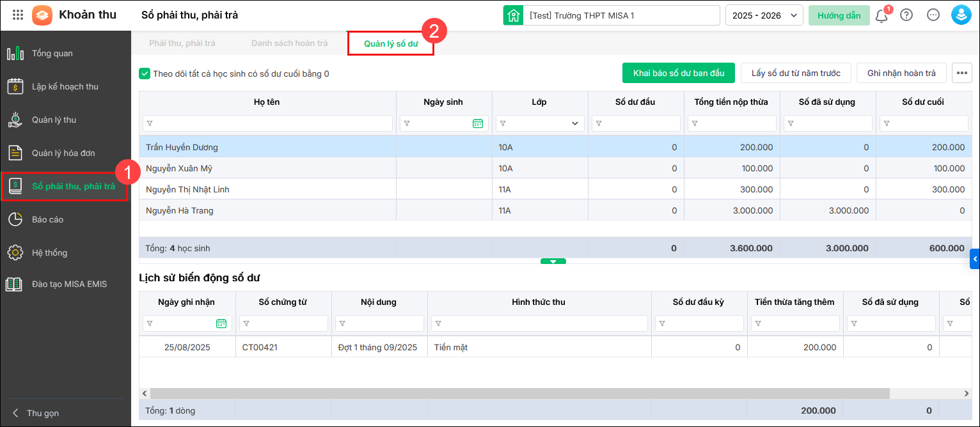The image size is (980, 427).
Task: Click Khai báo số dư ban đầu button
Action: [x=679, y=73]
